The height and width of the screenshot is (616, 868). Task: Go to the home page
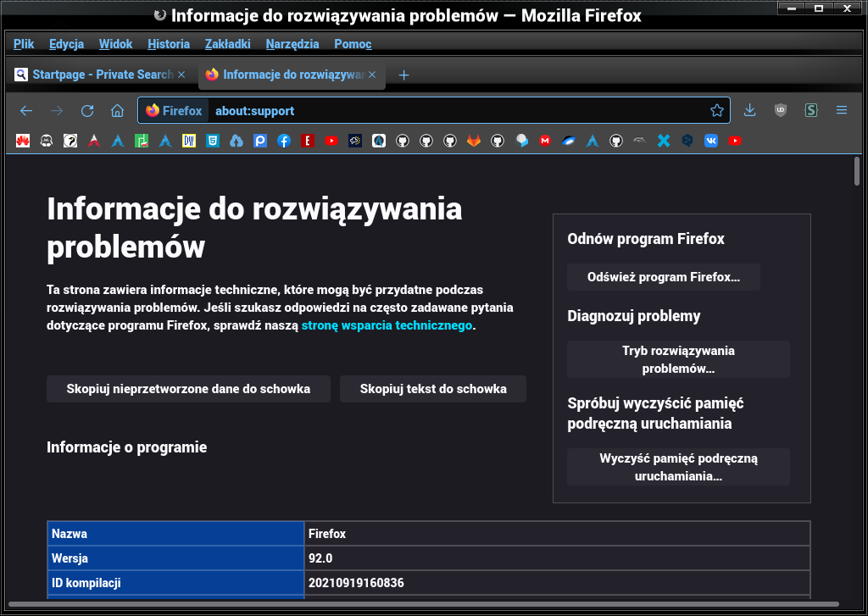point(117,111)
